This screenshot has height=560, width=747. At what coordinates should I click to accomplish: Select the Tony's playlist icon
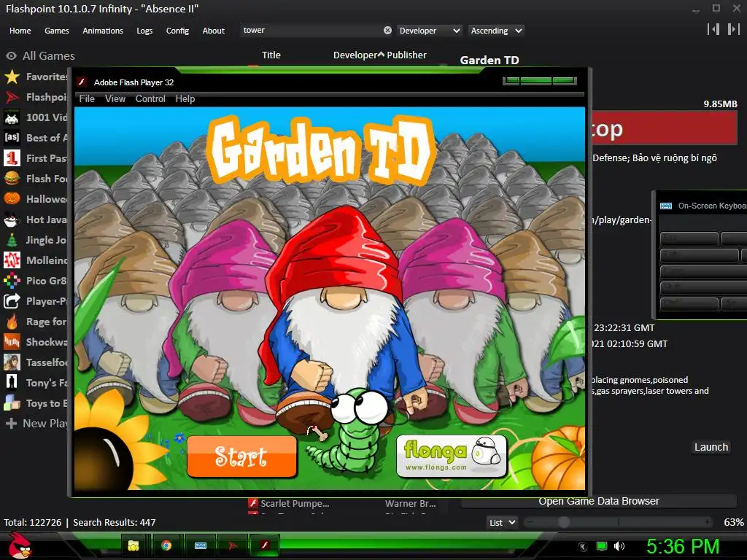(x=12, y=383)
